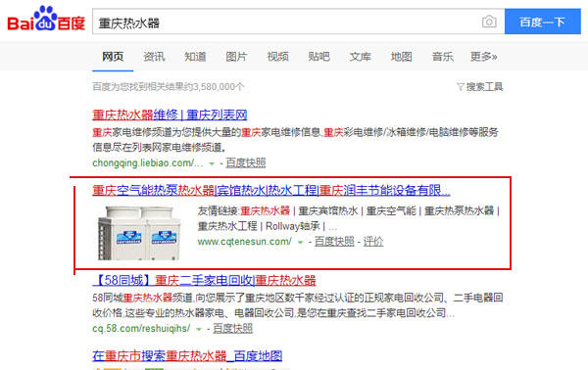Switch to the 资讯 tab
Screen dimensions: 588x370
pyautogui.click(x=154, y=57)
